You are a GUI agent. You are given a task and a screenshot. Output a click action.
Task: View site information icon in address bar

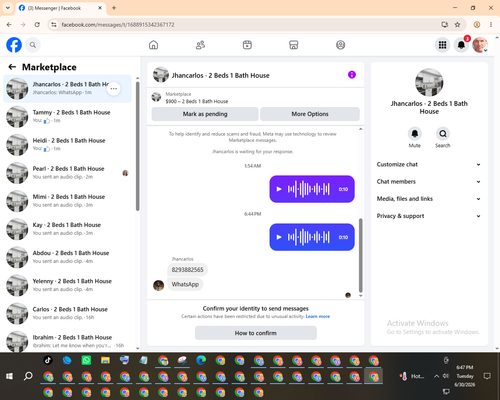(x=54, y=25)
